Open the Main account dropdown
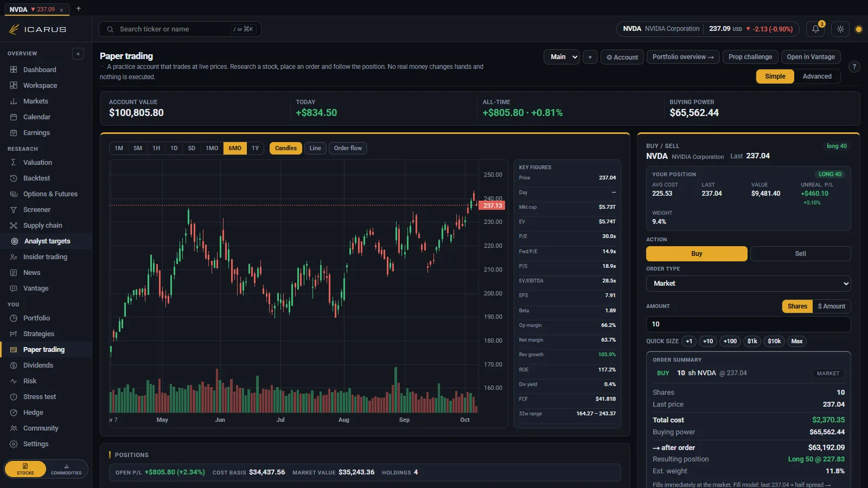Image resolution: width=868 pixels, height=488 pixels. 561,57
